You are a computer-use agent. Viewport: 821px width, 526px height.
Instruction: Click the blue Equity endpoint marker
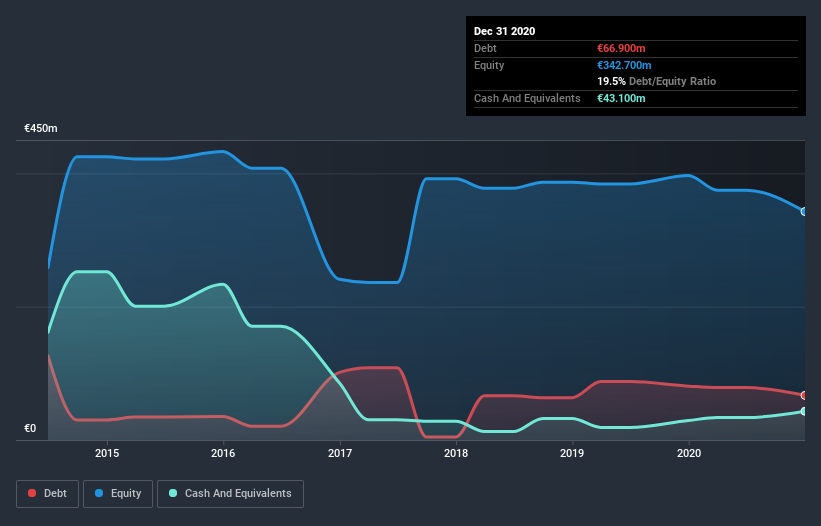tap(804, 211)
